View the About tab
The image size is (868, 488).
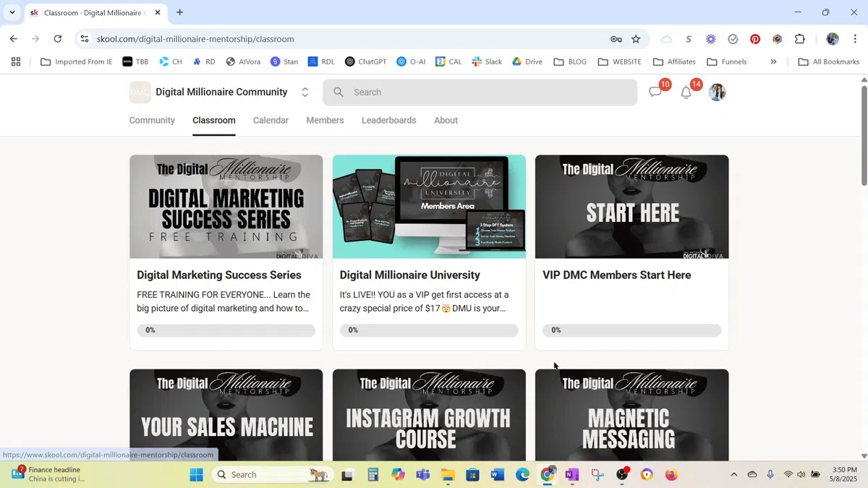[x=446, y=120]
